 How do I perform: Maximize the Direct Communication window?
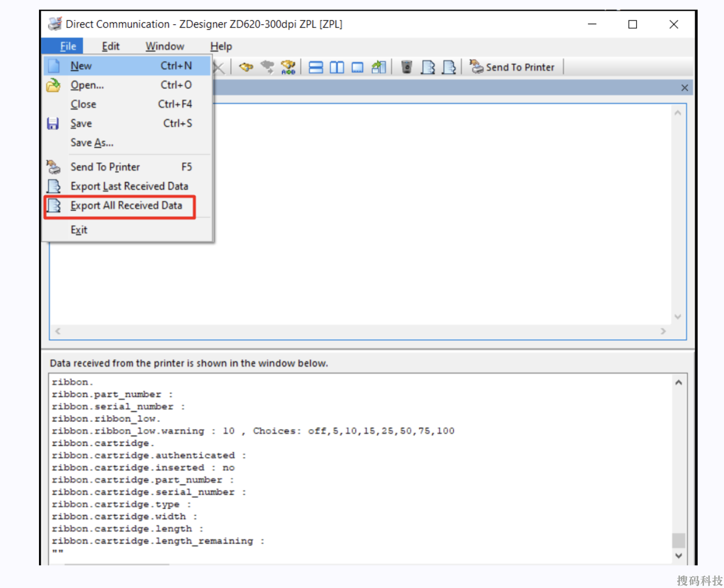(633, 24)
